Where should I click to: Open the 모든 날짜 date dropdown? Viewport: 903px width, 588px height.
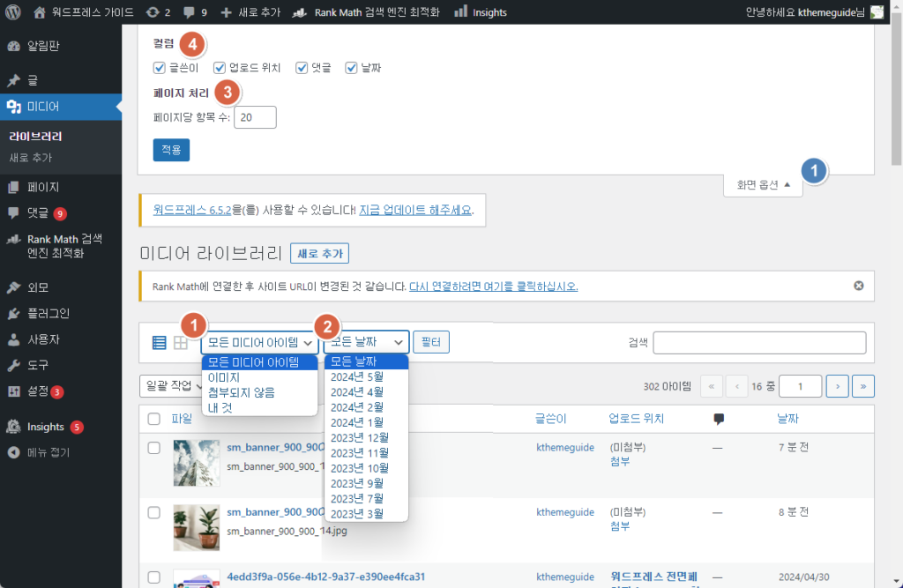pos(366,342)
